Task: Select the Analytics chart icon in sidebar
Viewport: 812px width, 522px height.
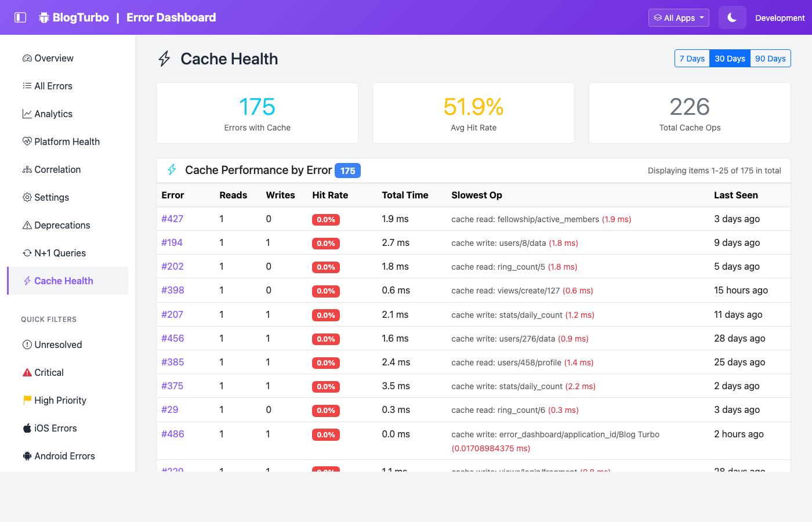Action: pos(27,114)
